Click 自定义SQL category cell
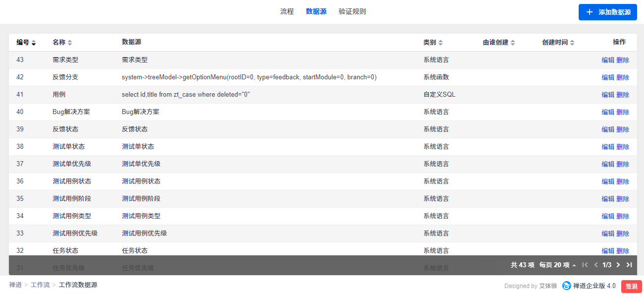 [x=440, y=95]
